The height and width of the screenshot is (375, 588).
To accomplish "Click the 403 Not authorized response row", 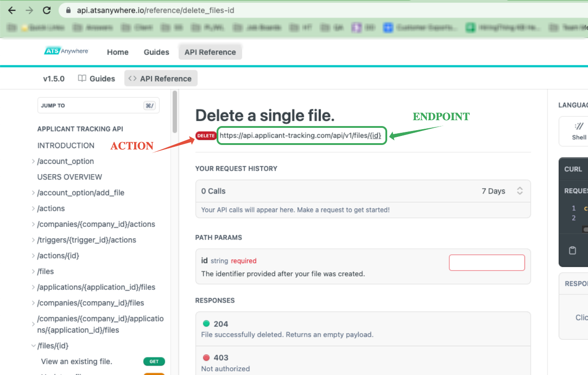I will tap(363, 361).
